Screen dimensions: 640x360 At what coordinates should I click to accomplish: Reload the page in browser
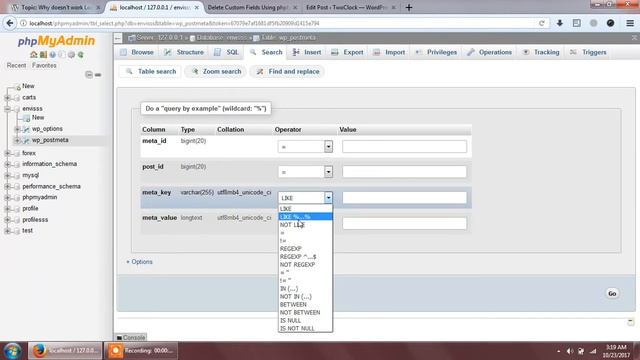[x=542, y=23]
